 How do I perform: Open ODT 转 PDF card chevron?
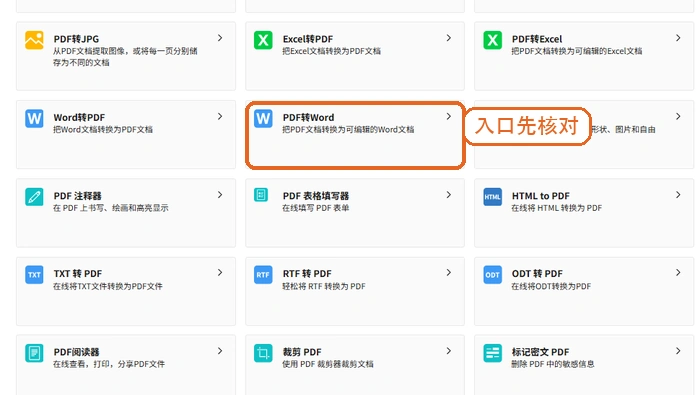point(678,273)
